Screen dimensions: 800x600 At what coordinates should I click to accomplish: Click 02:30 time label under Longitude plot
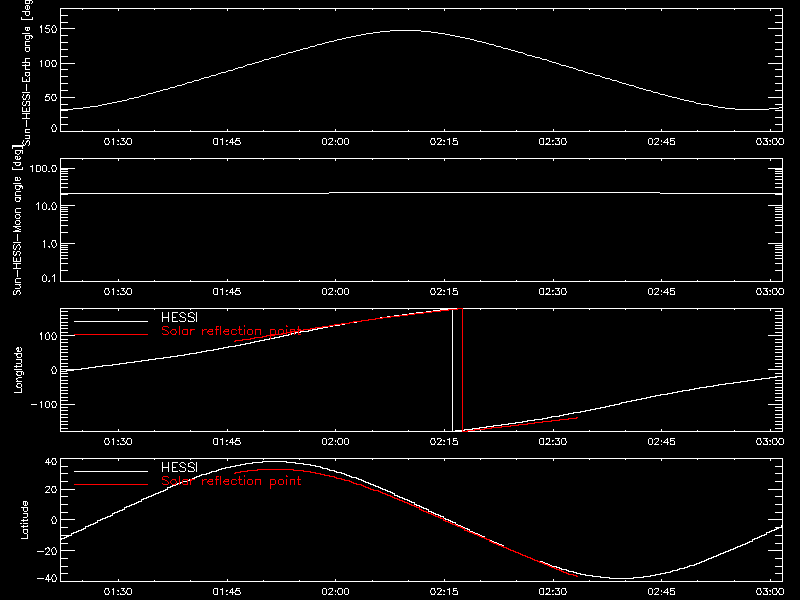click(553, 442)
